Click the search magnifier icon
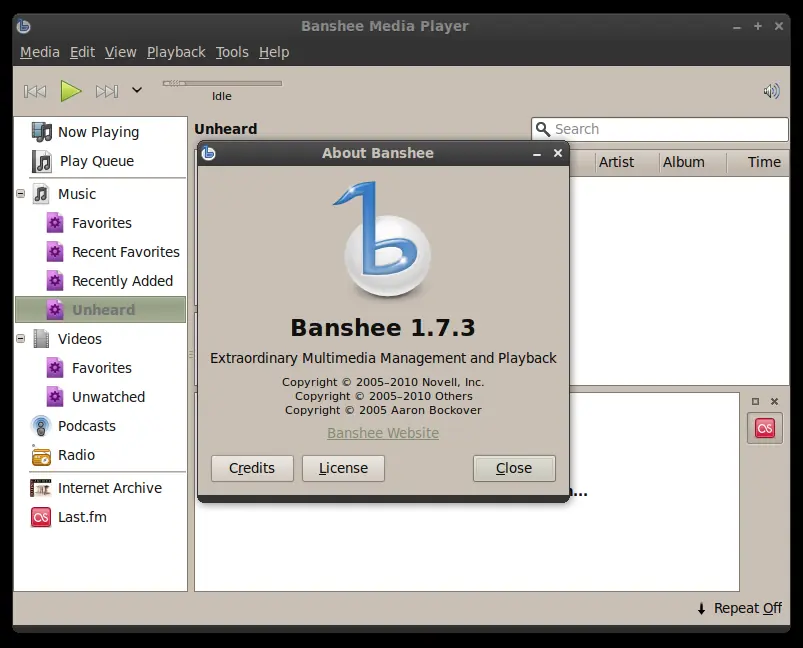This screenshot has width=803, height=648. pyautogui.click(x=543, y=129)
